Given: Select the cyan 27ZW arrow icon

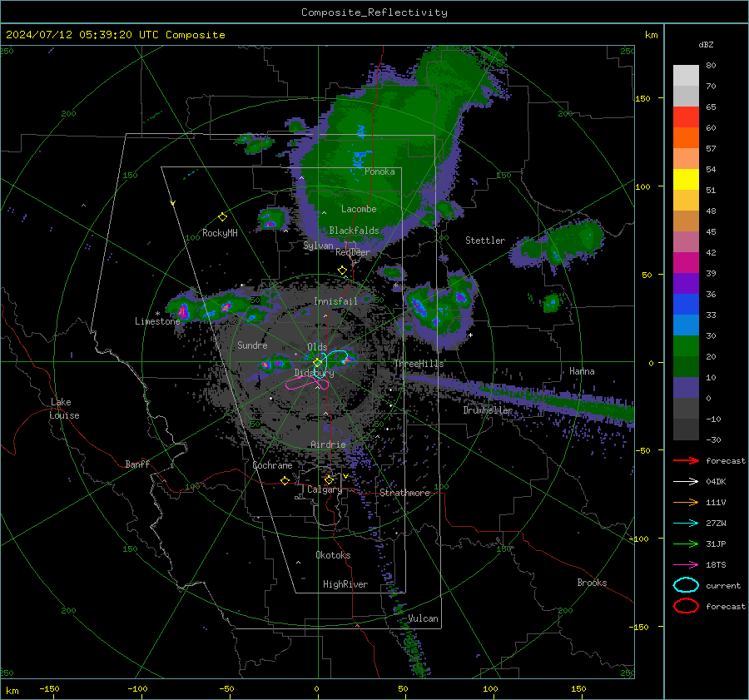Looking at the screenshot, I should pos(686,524).
